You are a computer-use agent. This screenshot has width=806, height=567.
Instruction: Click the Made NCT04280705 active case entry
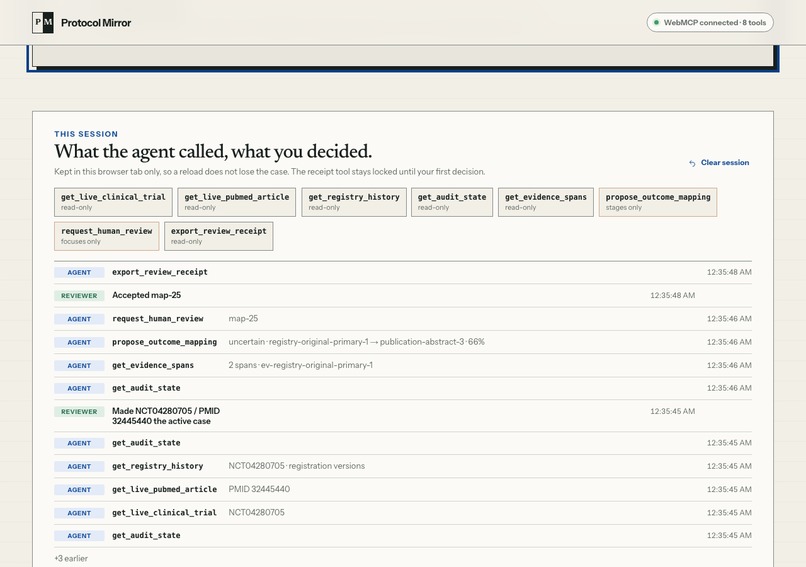pyautogui.click(x=402, y=416)
